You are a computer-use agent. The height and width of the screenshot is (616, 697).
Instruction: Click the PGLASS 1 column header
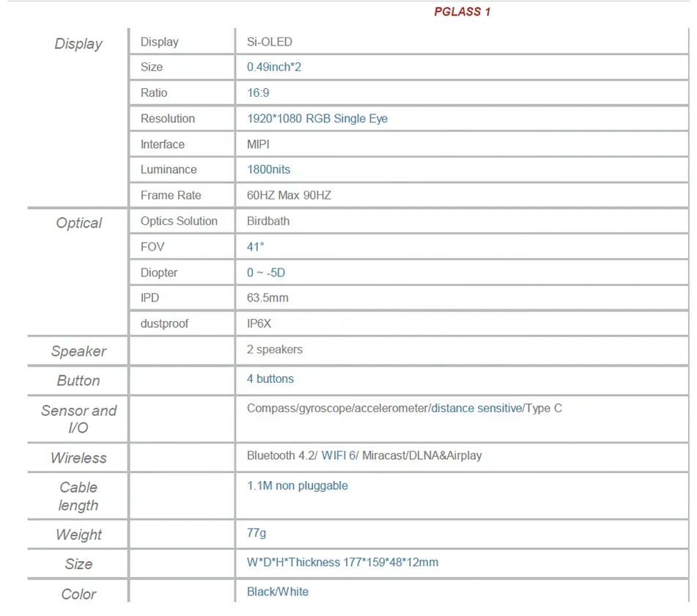pos(462,12)
